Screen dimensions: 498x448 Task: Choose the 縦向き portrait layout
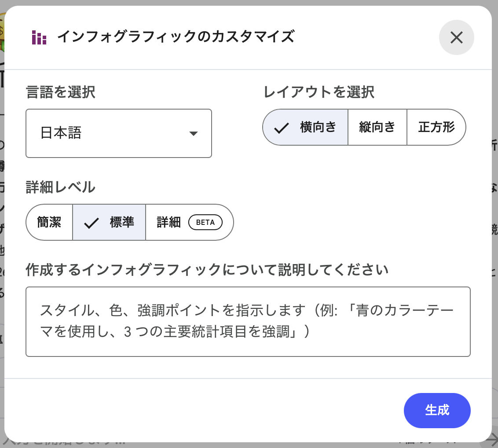pyautogui.click(x=377, y=128)
